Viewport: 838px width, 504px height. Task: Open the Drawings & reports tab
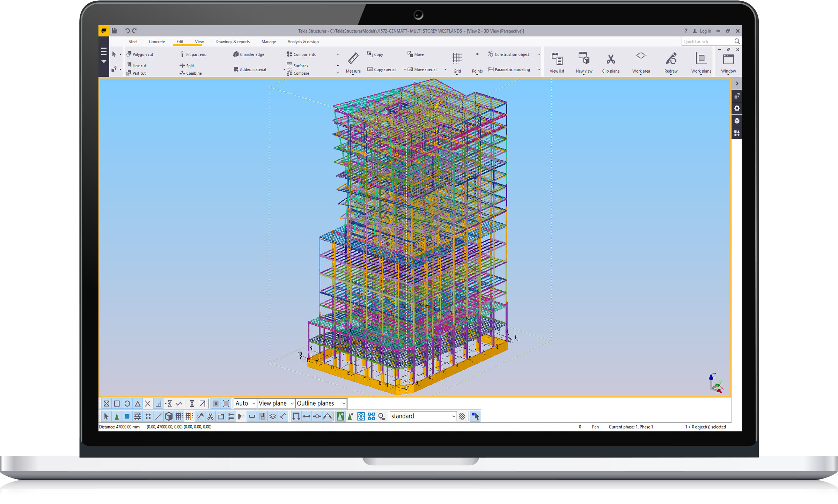click(232, 42)
